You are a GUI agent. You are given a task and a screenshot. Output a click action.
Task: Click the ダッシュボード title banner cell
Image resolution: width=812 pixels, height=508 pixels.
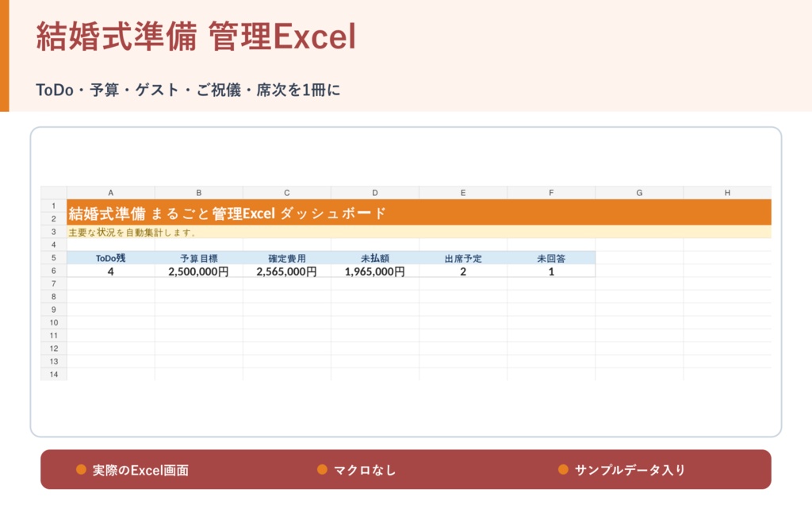(419, 213)
